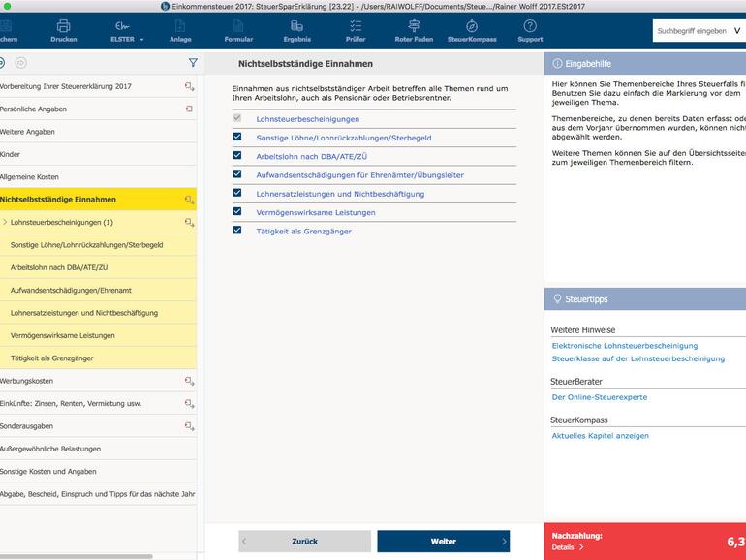Select Aufwandsentschädigungen/Ehrenamt sidebar entry

click(x=98, y=291)
